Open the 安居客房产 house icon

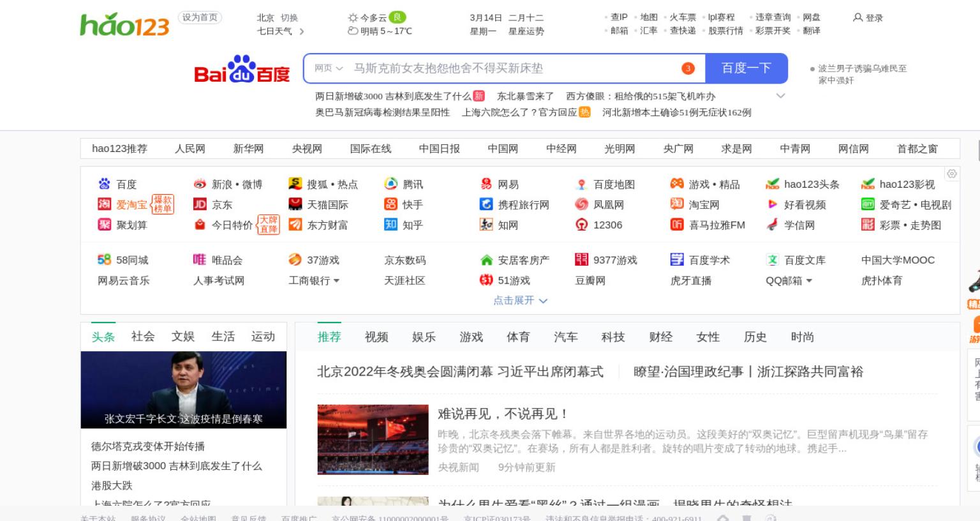(x=486, y=260)
